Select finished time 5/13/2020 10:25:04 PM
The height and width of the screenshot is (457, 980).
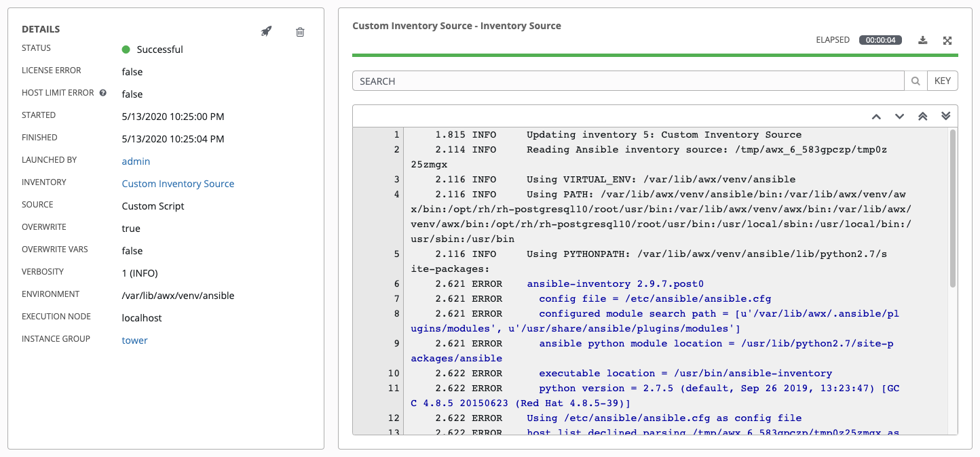[173, 139]
